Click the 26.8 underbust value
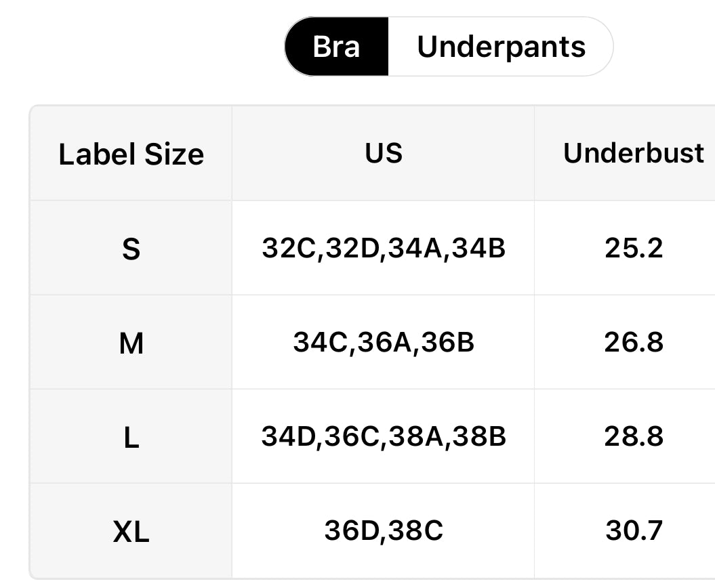Viewport: 715px width, 588px height. [x=633, y=343]
